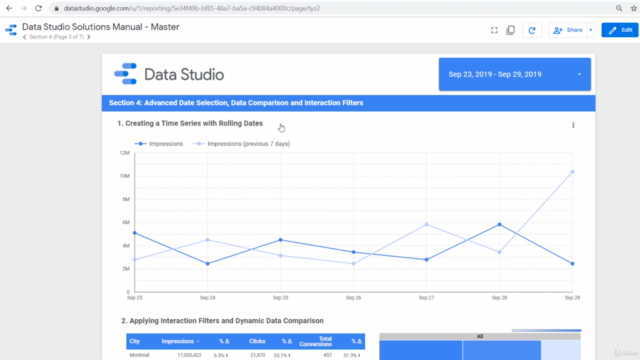Select Sep 28 Impressions data point

(x=499, y=224)
